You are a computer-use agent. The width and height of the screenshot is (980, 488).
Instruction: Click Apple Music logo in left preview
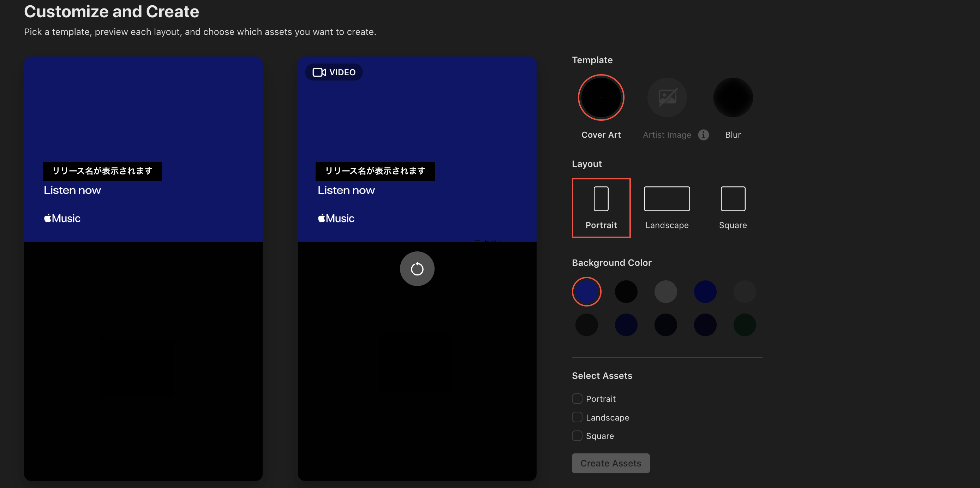[x=62, y=218]
